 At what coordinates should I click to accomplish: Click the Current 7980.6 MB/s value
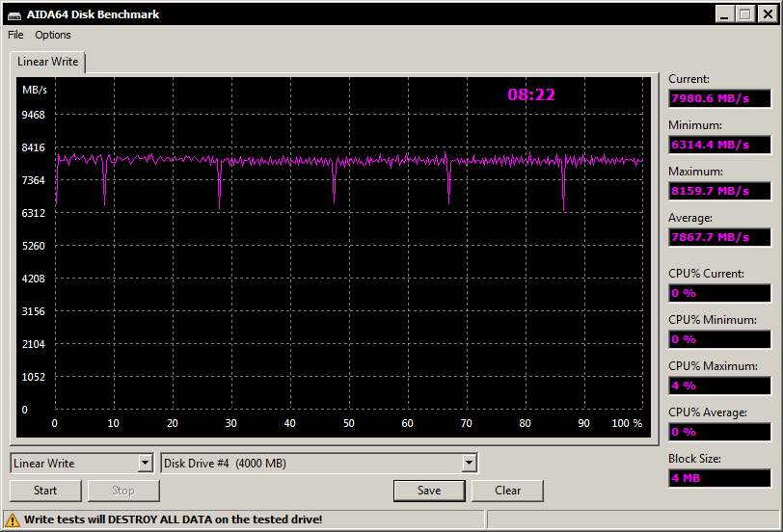(719, 98)
